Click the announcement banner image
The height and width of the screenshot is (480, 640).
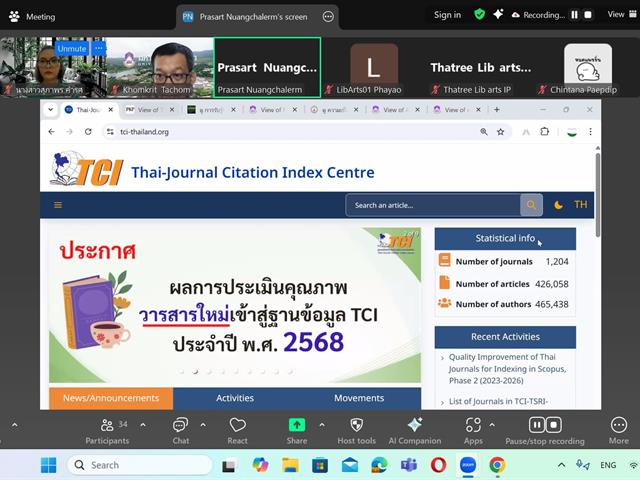[x=235, y=305]
